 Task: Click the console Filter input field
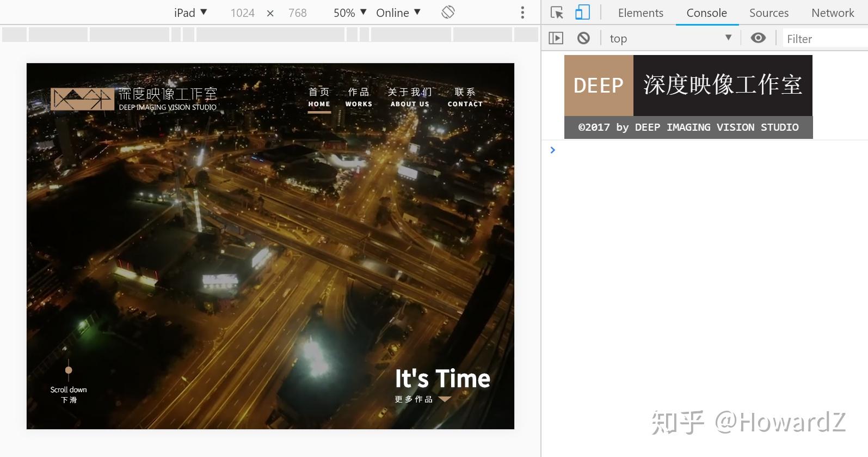[x=825, y=39]
